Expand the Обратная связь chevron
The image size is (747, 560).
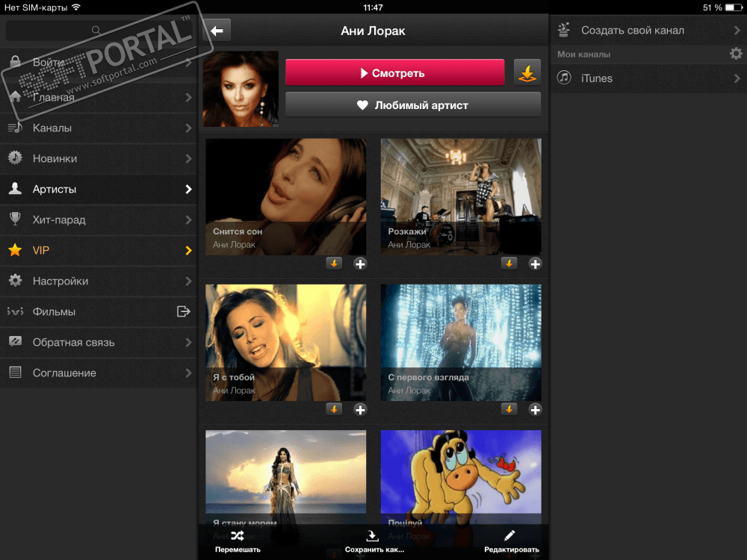(189, 343)
